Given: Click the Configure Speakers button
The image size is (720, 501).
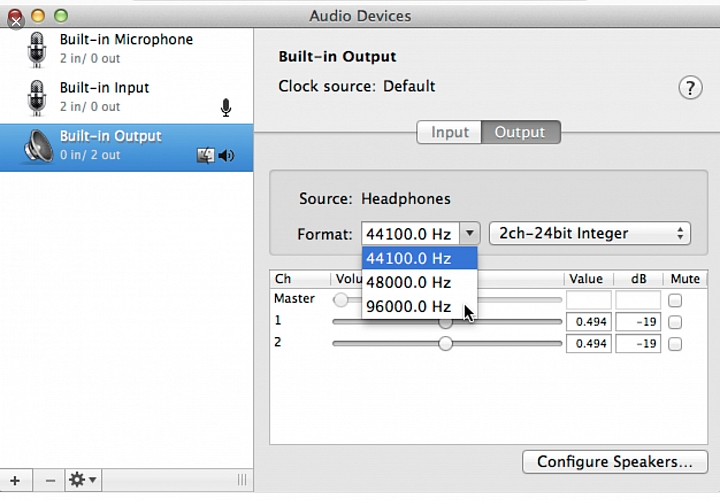Looking at the screenshot, I should click(615, 462).
